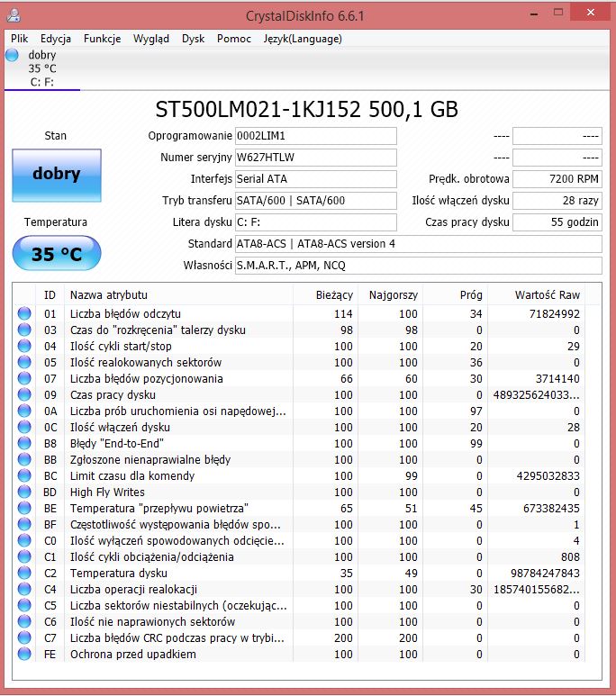The image size is (616, 696).
Task: Click the status icon for attribute BF
Action: pyautogui.click(x=24, y=524)
